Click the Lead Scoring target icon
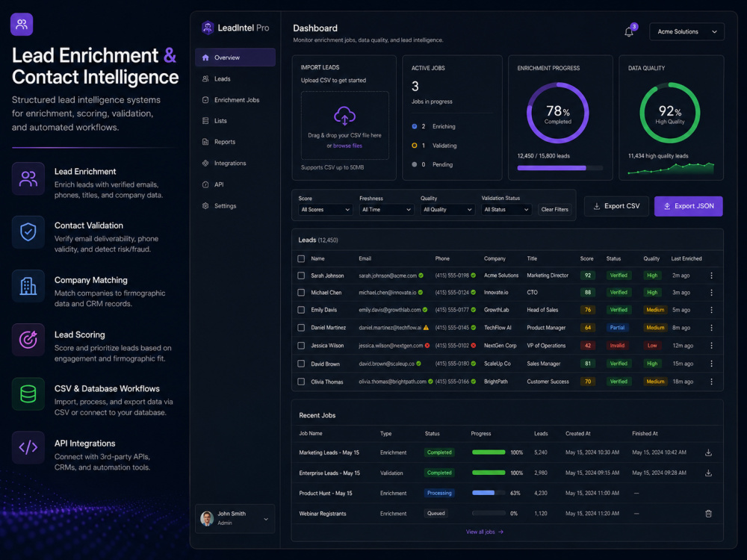This screenshot has width=747, height=560. pos(28,340)
